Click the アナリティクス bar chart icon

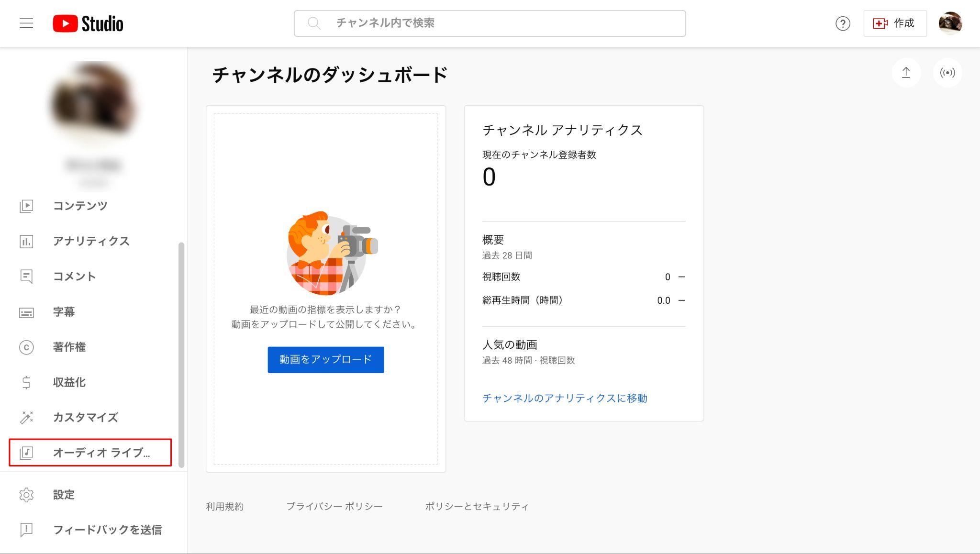(x=26, y=241)
